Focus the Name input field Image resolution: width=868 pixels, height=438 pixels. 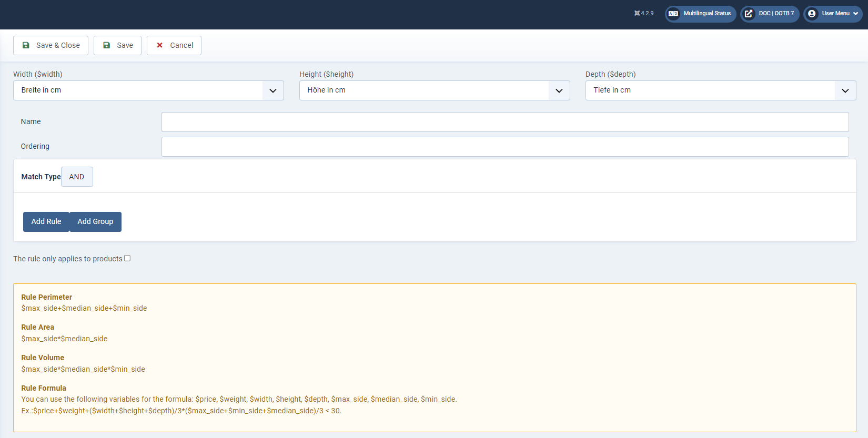pos(505,122)
